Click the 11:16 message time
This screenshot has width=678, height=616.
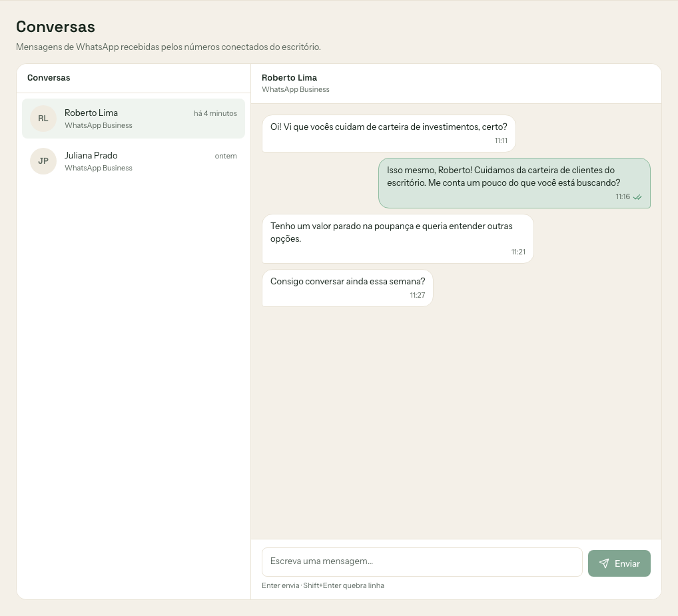pos(623,196)
